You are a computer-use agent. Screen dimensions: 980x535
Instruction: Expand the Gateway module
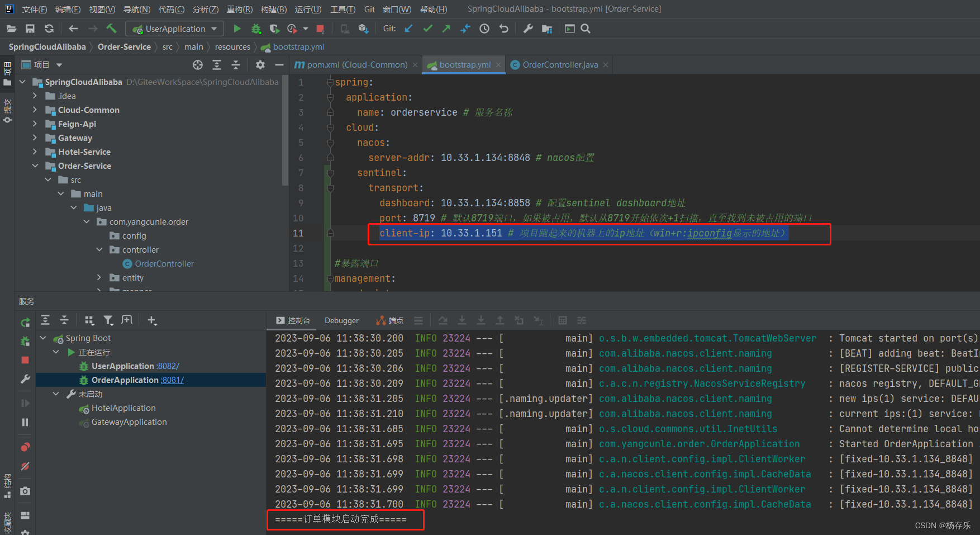point(35,138)
